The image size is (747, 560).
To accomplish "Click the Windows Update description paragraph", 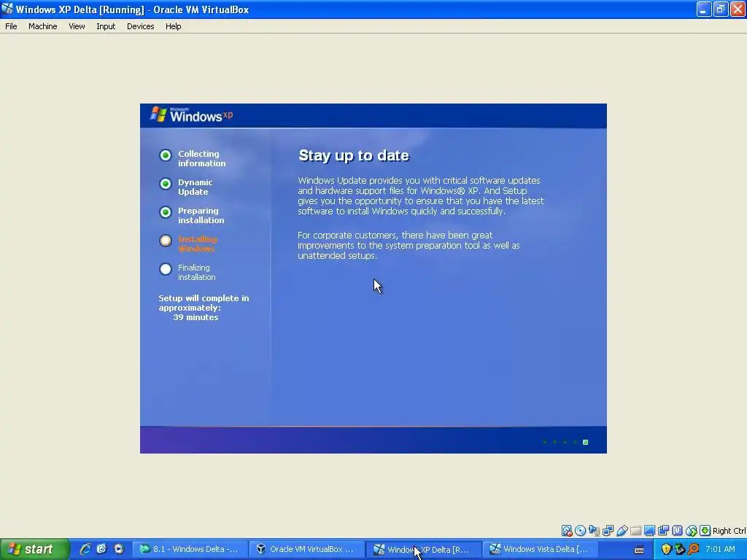I will click(421, 195).
